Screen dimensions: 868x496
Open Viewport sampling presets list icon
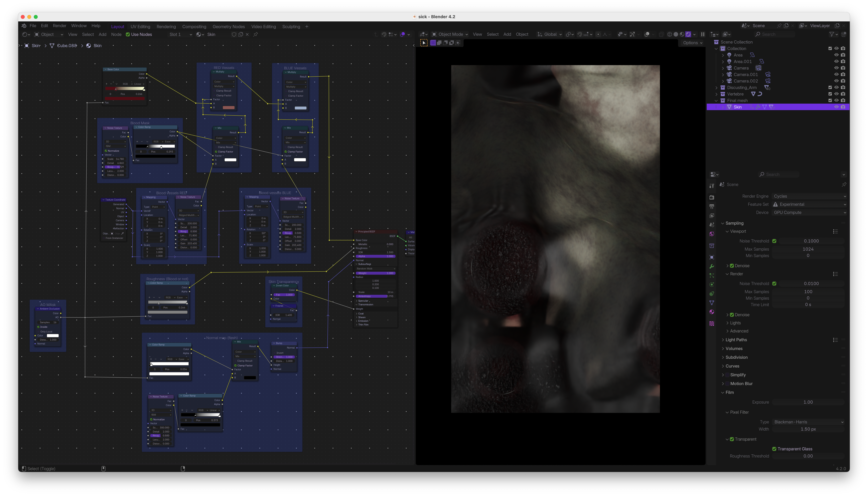point(835,232)
